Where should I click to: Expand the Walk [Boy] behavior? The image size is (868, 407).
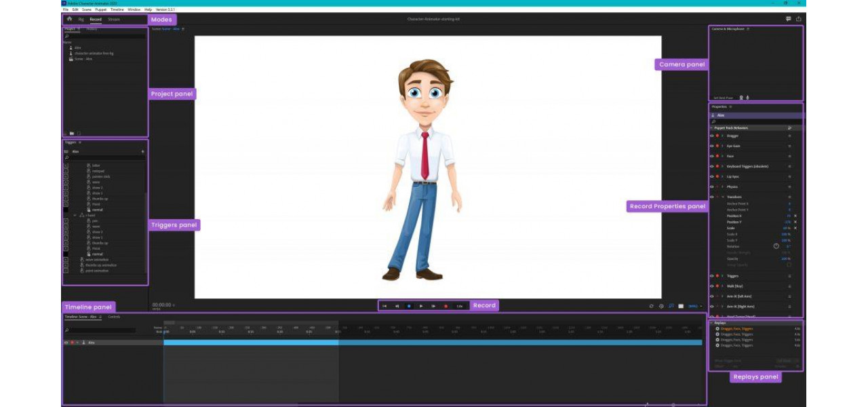coord(723,286)
